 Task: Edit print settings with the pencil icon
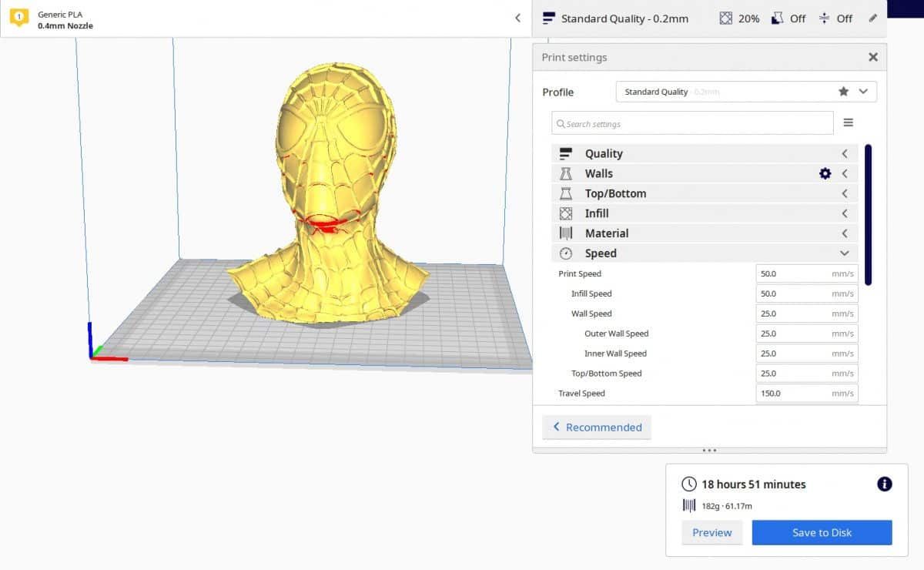tap(872, 18)
